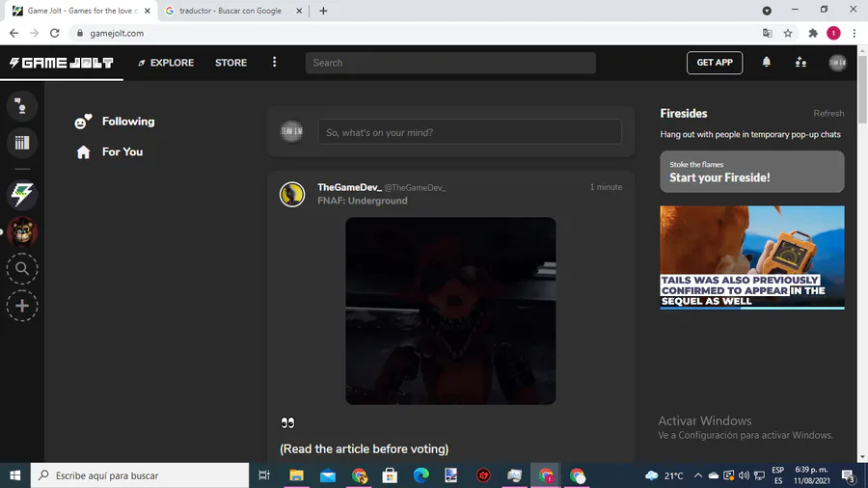Open Task View on the taskbar
Viewport: 868px width, 488px height.
coord(264,475)
